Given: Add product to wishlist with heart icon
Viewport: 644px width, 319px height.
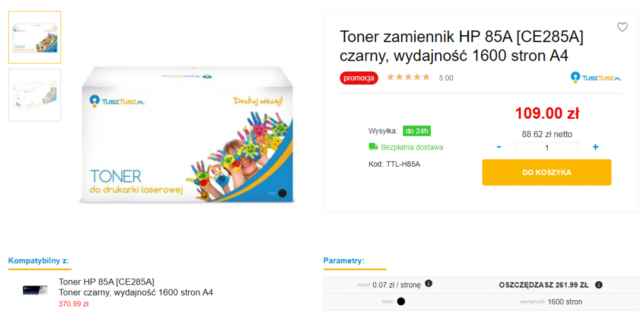Looking at the screenshot, I should coord(622,27).
